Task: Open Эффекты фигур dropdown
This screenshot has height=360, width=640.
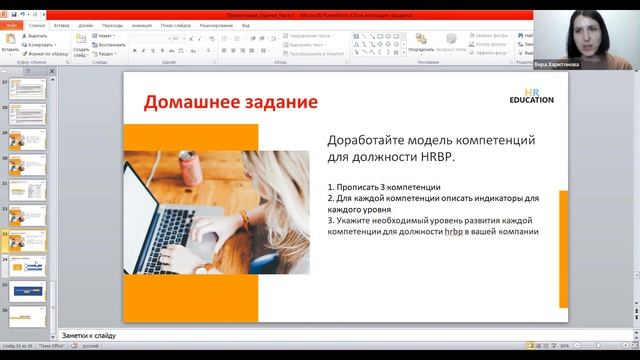Action: (x=489, y=53)
